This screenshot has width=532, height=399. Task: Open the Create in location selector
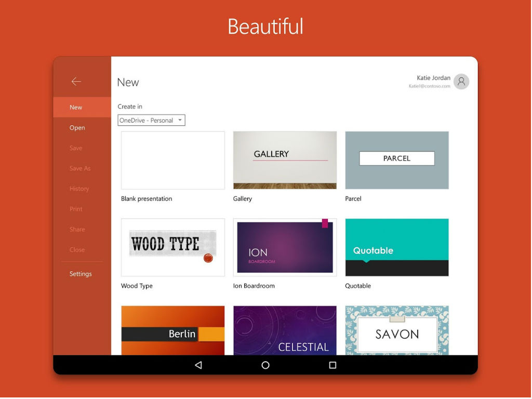(151, 120)
